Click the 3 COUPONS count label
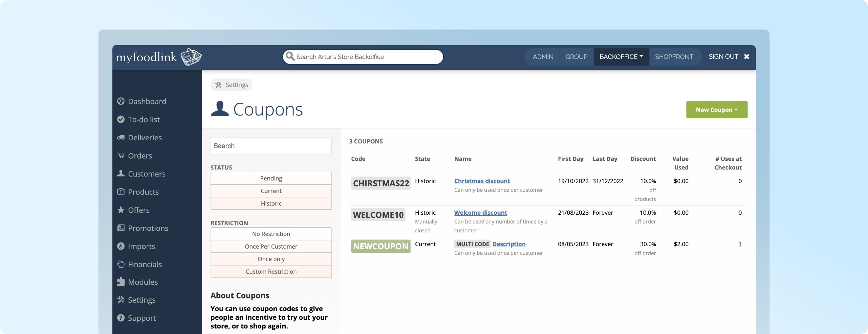868x334 pixels. [366, 141]
